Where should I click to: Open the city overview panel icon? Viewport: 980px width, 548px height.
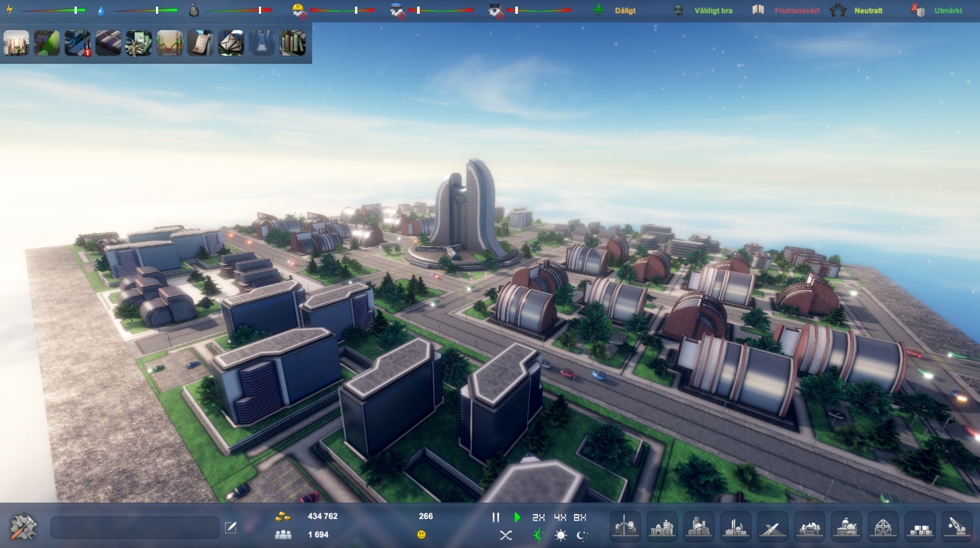click(x=16, y=43)
